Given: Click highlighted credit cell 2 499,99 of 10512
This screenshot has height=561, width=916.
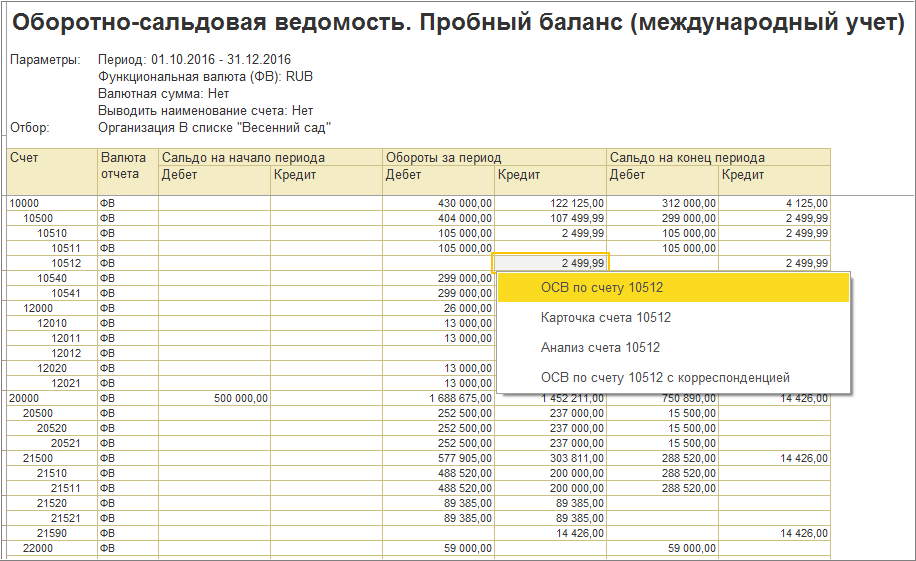Looking at the screenshot, I should [551, 263].
